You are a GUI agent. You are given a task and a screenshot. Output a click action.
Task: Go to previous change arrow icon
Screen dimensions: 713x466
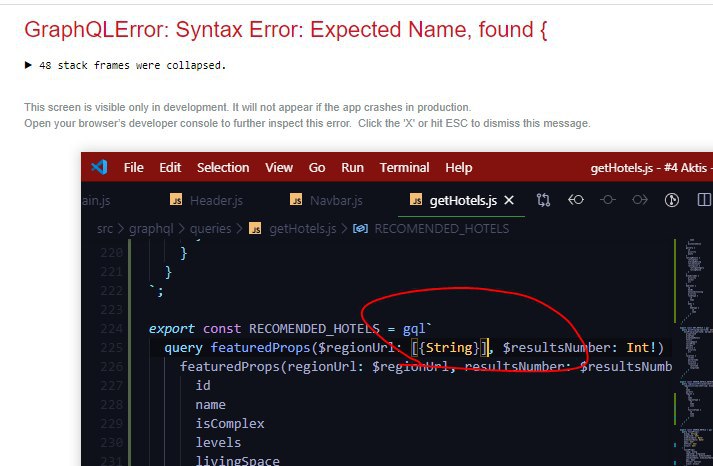576,200
